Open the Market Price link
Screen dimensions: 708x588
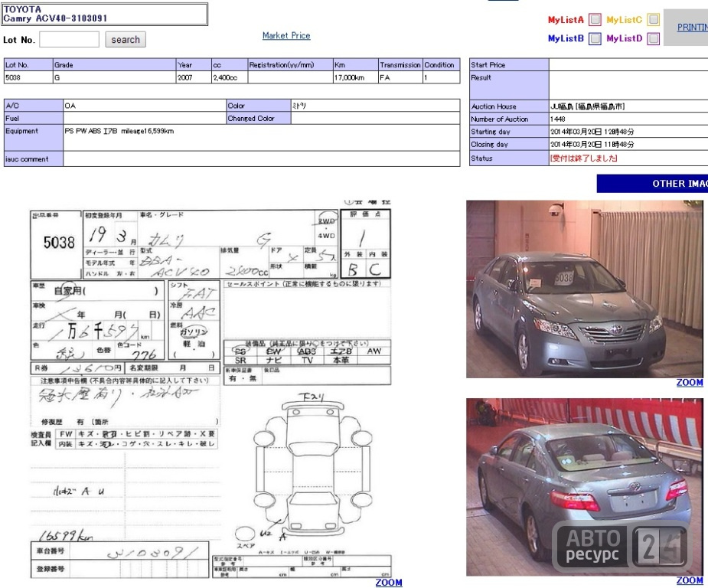(x=286, y=35)
